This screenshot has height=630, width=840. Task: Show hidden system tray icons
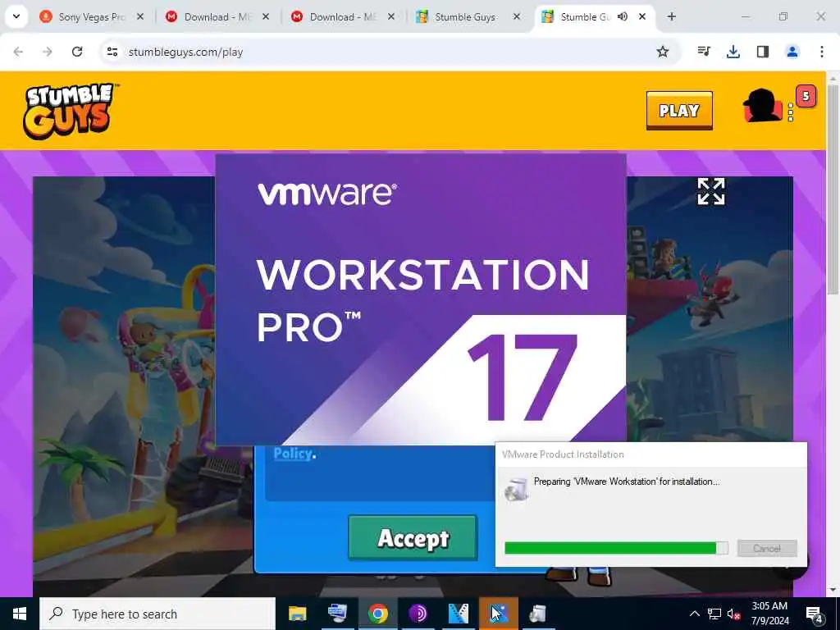(694, 614)
